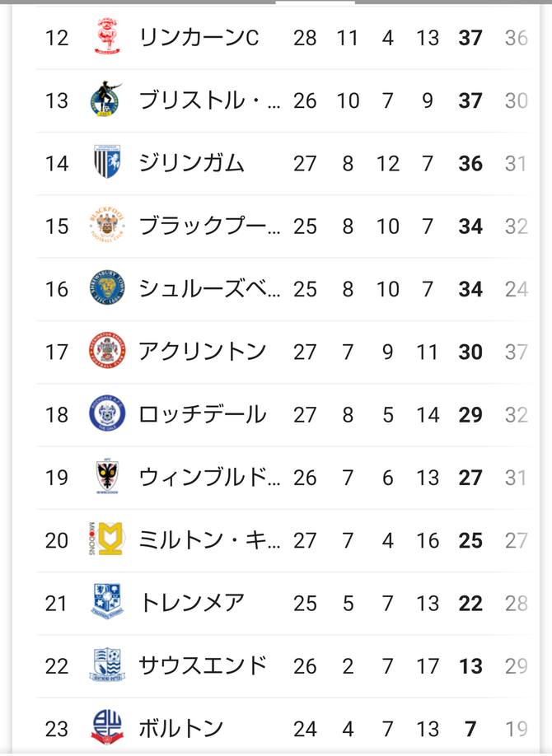Tap the Tranmere Rovers crest
Screen dimensions: 552x756
point(107,602)
